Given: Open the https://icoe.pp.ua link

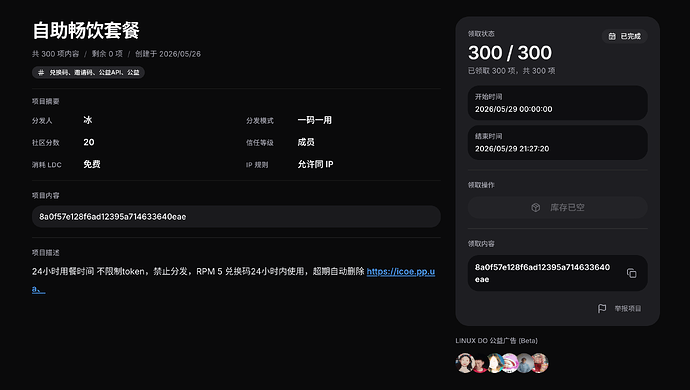Looking at the screenshot, I should (400, 272).
